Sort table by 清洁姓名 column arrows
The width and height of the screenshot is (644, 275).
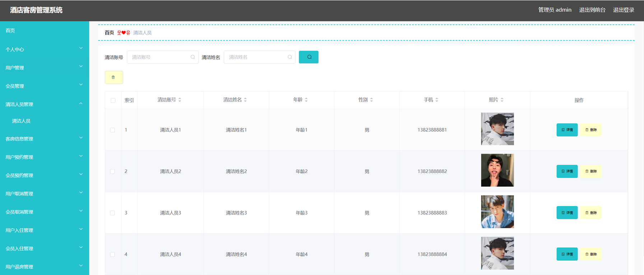pos(245,100)
